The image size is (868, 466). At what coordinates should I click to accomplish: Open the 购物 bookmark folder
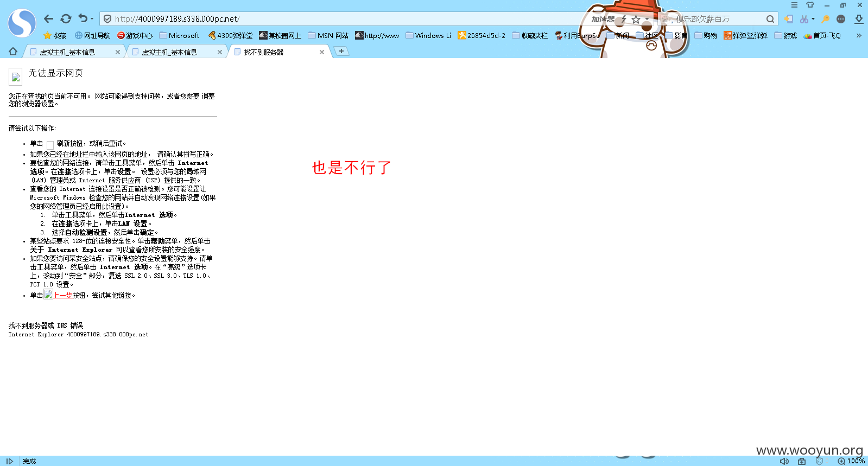point(705,36)
